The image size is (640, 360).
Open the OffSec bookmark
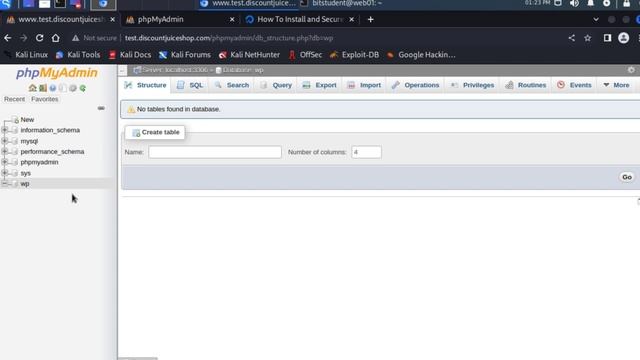pyautogui.click(x=305, y=55)
